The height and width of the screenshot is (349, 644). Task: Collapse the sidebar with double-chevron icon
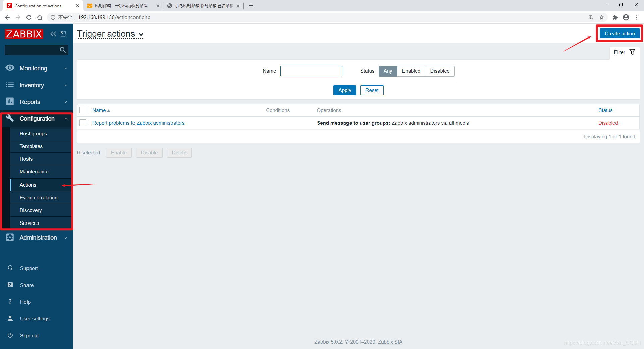tap(53, 34)
